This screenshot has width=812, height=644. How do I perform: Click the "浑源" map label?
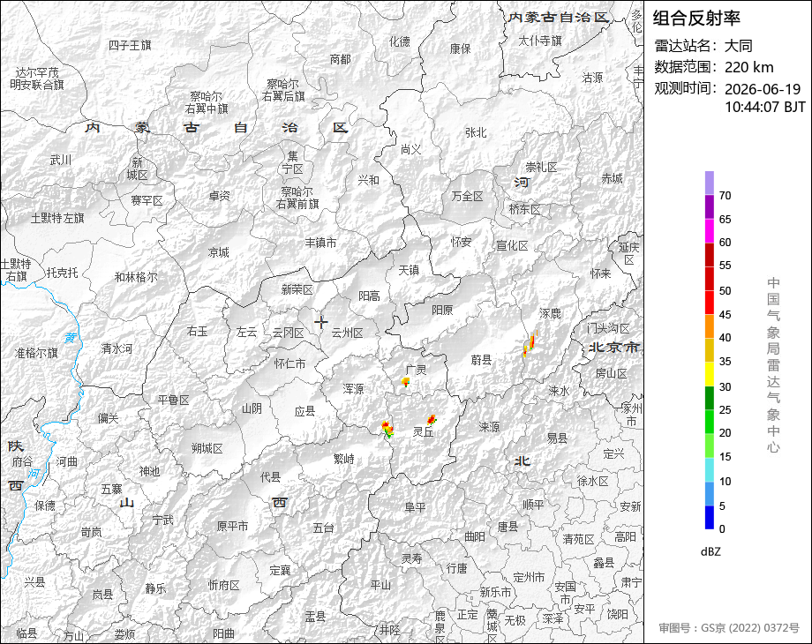[353, 389]
